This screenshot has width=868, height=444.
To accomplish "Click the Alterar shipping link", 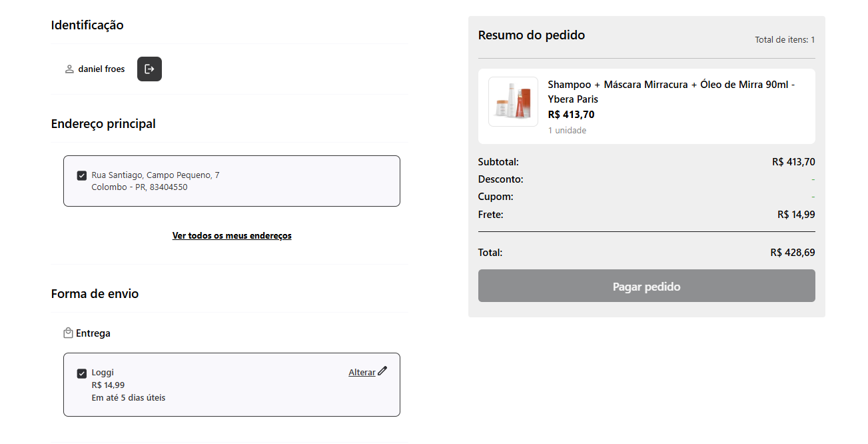I will tap(362, 373).
